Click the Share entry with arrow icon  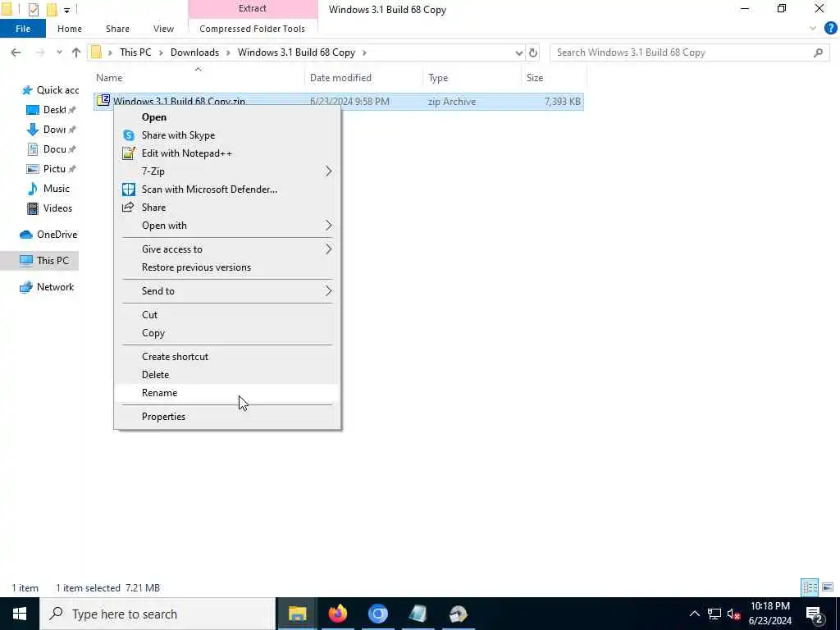226,208
